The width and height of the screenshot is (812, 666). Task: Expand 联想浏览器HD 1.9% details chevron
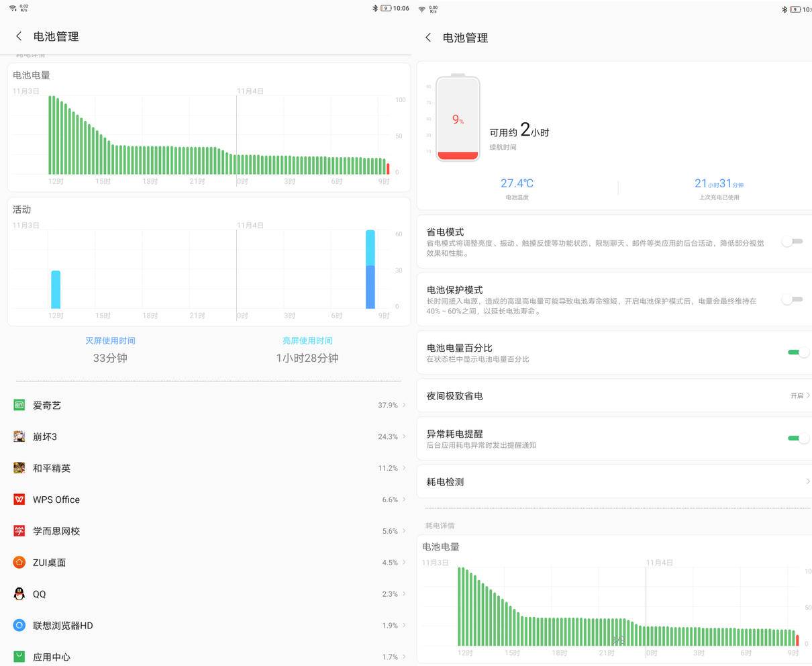coord(404,625)
